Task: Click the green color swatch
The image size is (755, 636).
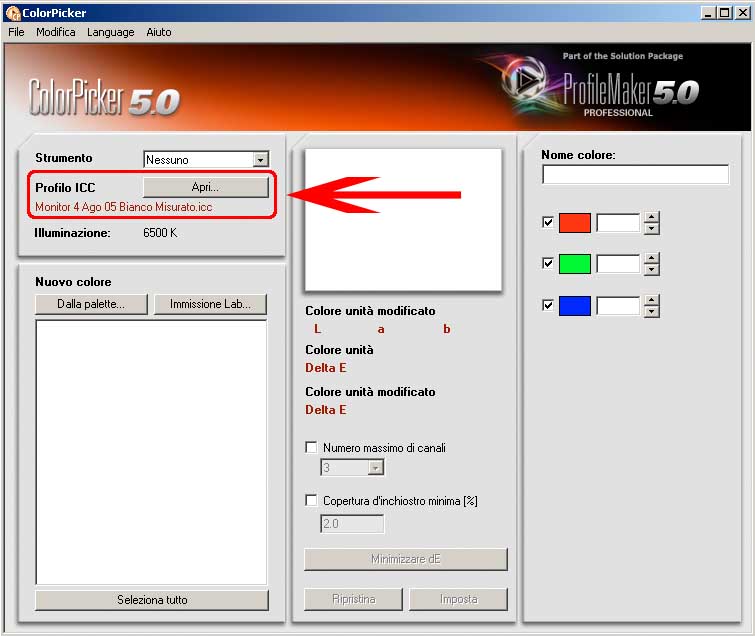Action: (574, 264)
